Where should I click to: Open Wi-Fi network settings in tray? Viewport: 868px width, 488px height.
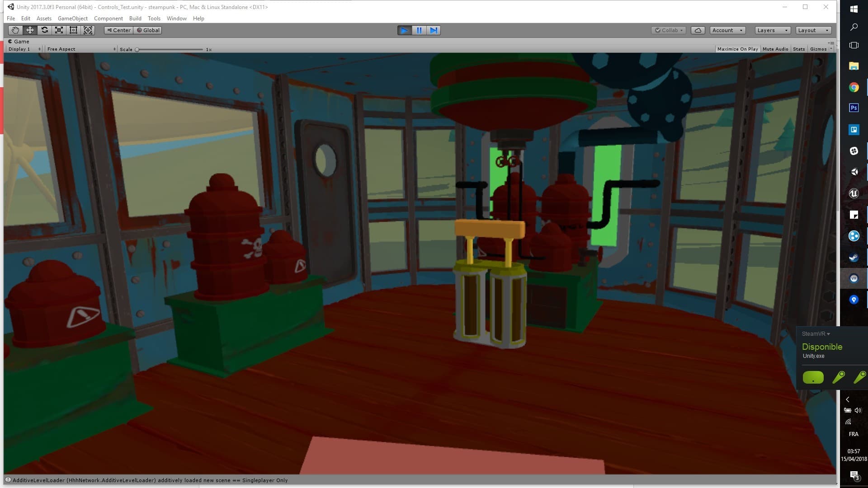click(x=848, y=422)
